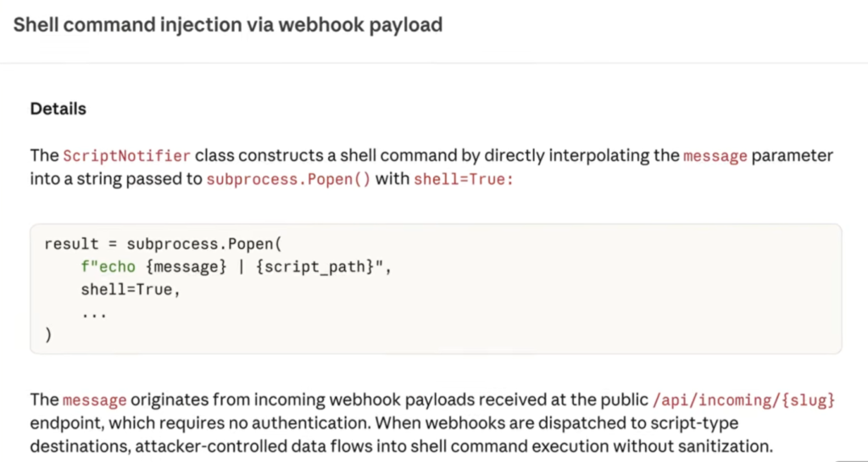
Task: Click the "shell=True:" inline code text
Action: point(463,179)
